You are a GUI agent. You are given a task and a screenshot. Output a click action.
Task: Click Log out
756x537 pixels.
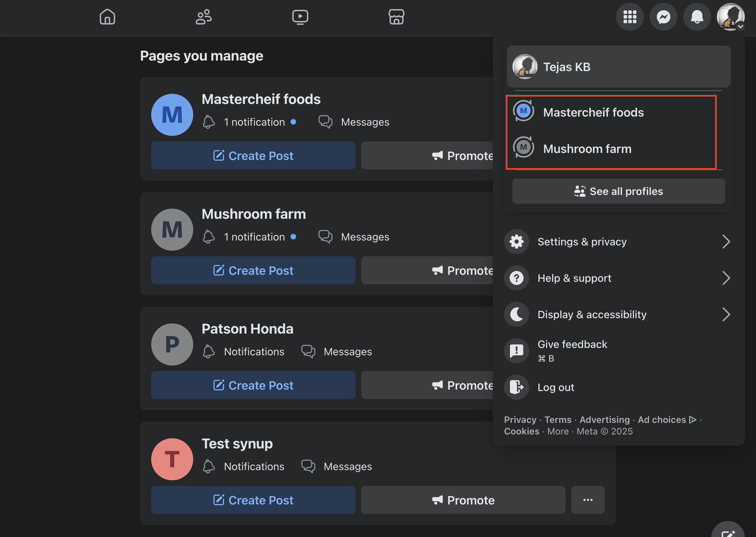(618, 387)
